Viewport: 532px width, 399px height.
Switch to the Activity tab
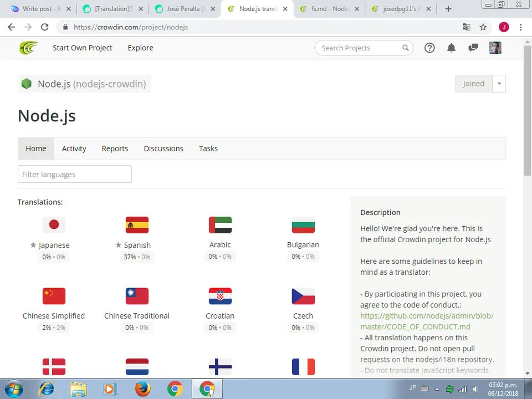[x=74, y=149]
